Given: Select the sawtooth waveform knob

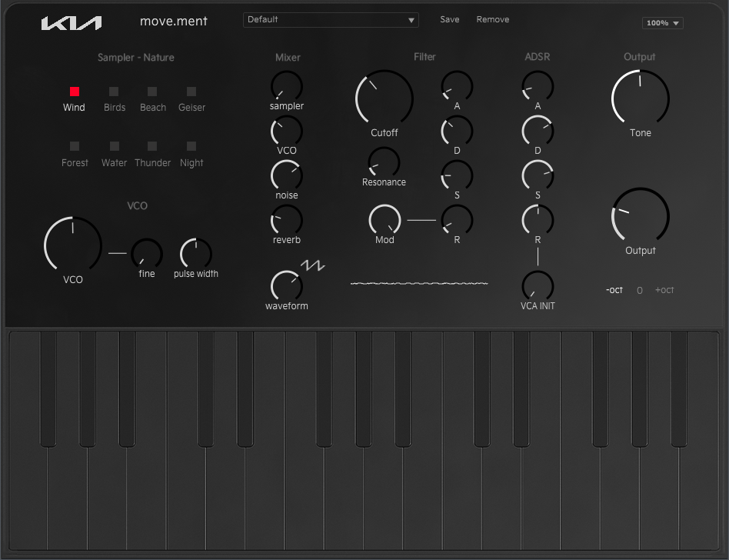Looking at the screenshot, I should 287,286.
